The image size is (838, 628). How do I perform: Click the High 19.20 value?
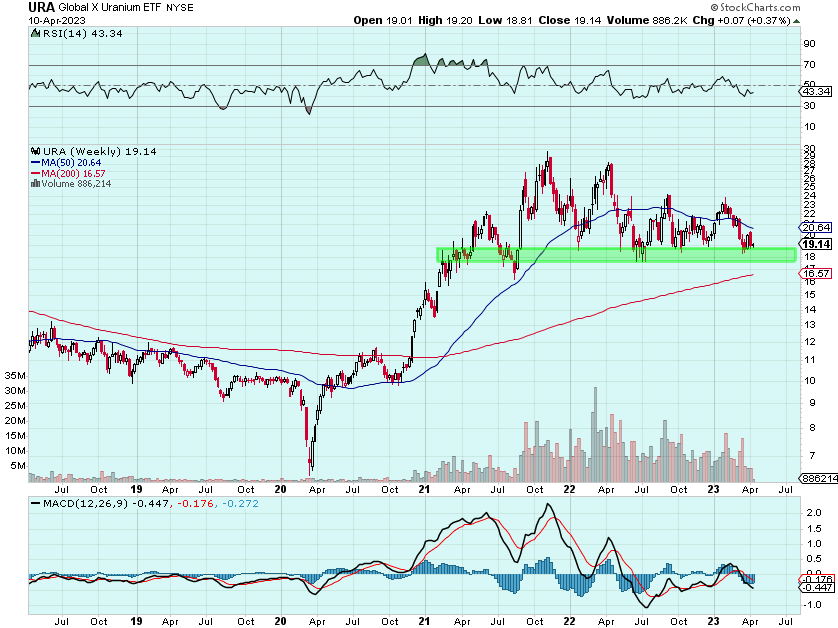[445, 20]
